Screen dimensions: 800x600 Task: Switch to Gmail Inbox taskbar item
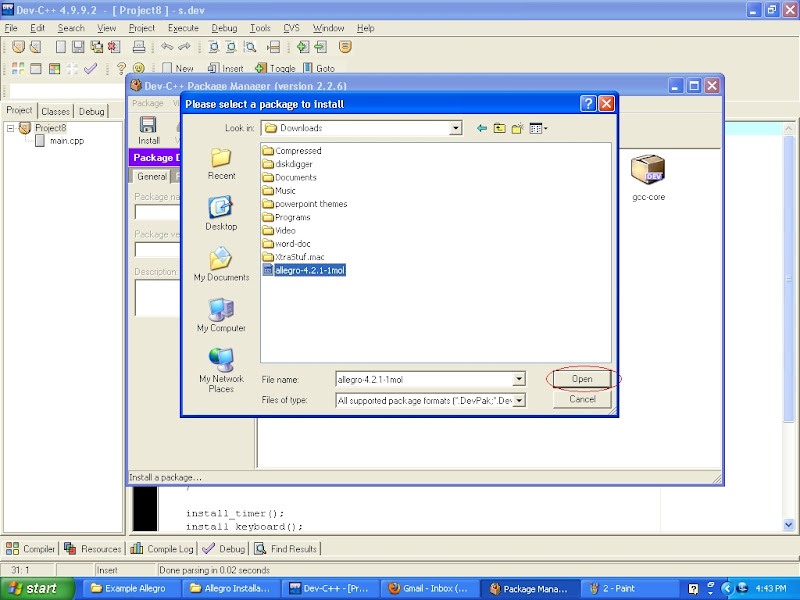click(x=429, y=588)
